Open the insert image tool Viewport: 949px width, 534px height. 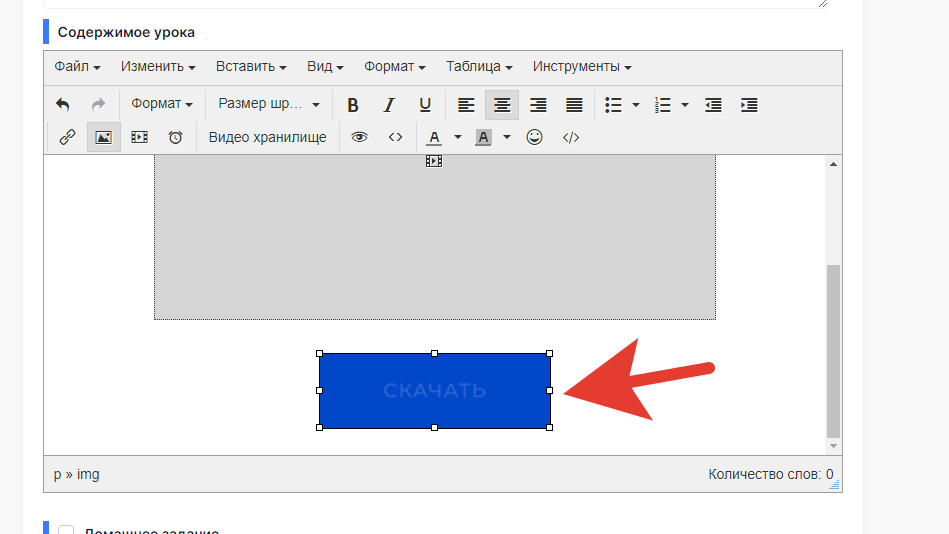103,137
